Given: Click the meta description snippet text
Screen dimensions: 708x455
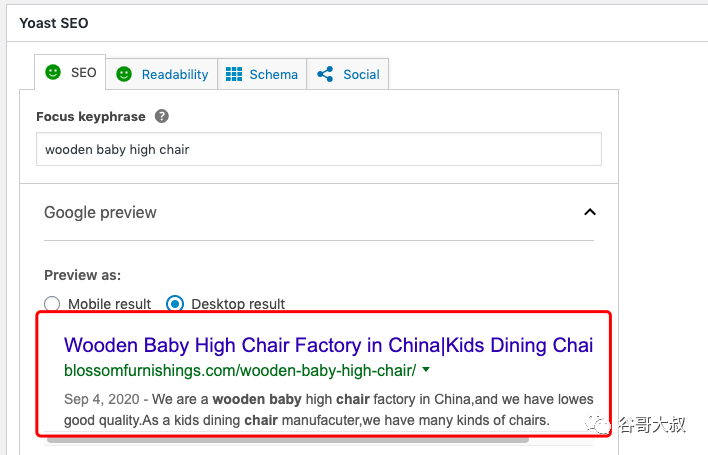Looking at the screenshot, I should [329, 409].
